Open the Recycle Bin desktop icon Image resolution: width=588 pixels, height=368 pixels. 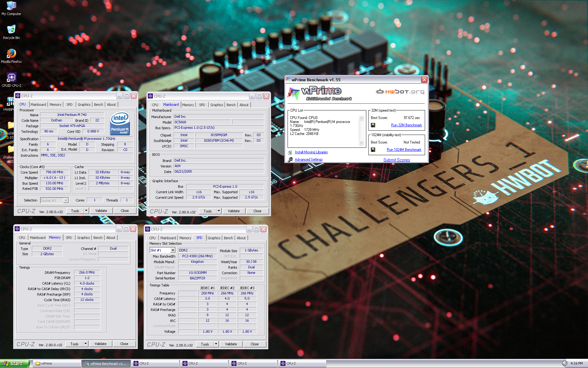(11, 32)
